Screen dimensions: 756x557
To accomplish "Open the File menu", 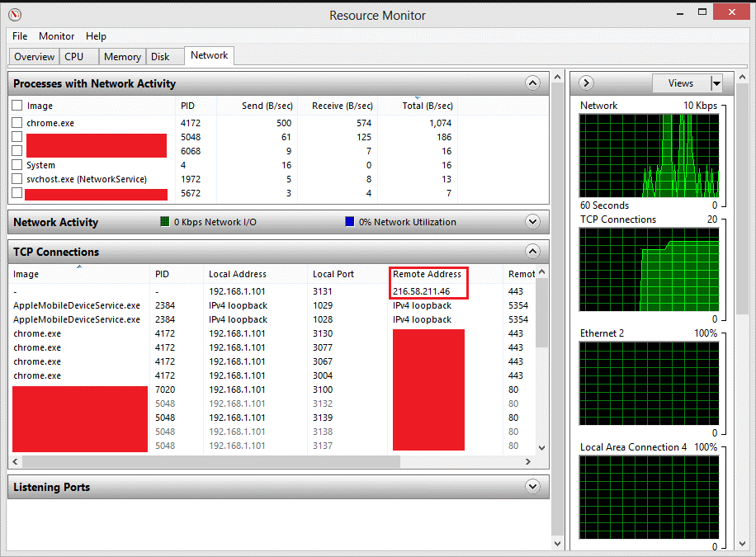I will coord(20,36).
